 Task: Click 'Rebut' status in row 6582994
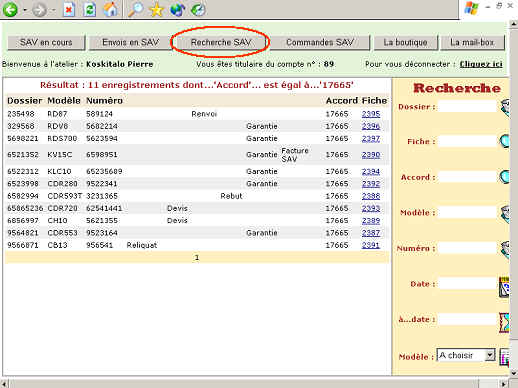coord(231,196)
